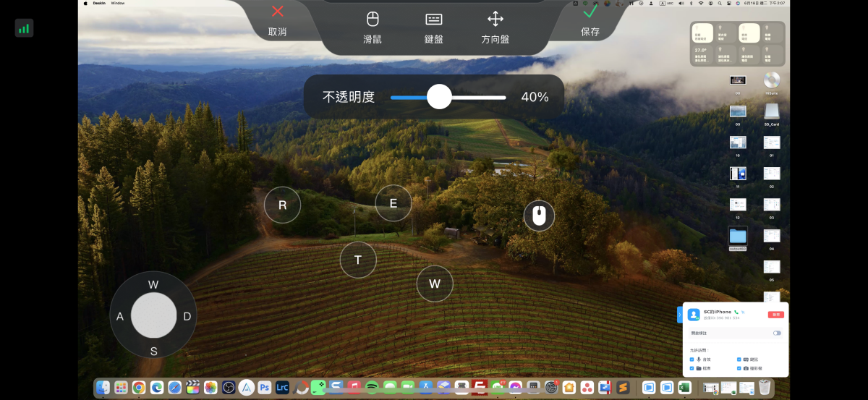The width and height of the screenshot is (868, 400).
Task: Click the red disconnect button
Action: click(775, 315)
